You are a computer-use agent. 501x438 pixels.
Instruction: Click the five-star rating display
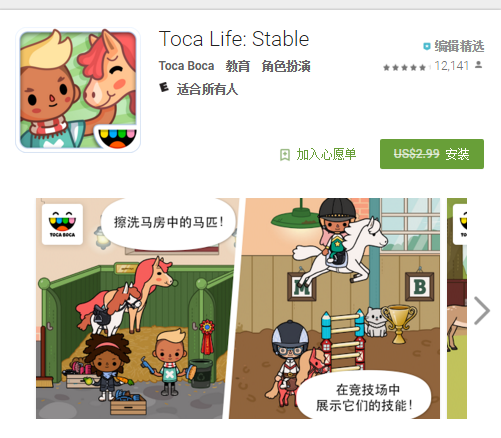click(x=404, y=68)
